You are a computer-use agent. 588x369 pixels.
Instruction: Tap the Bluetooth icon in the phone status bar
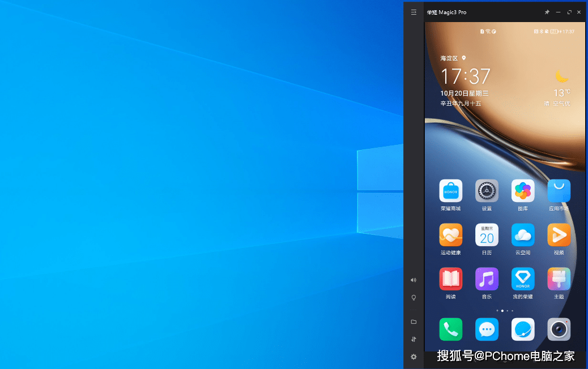pyautogui.click(x=541, y=32)
